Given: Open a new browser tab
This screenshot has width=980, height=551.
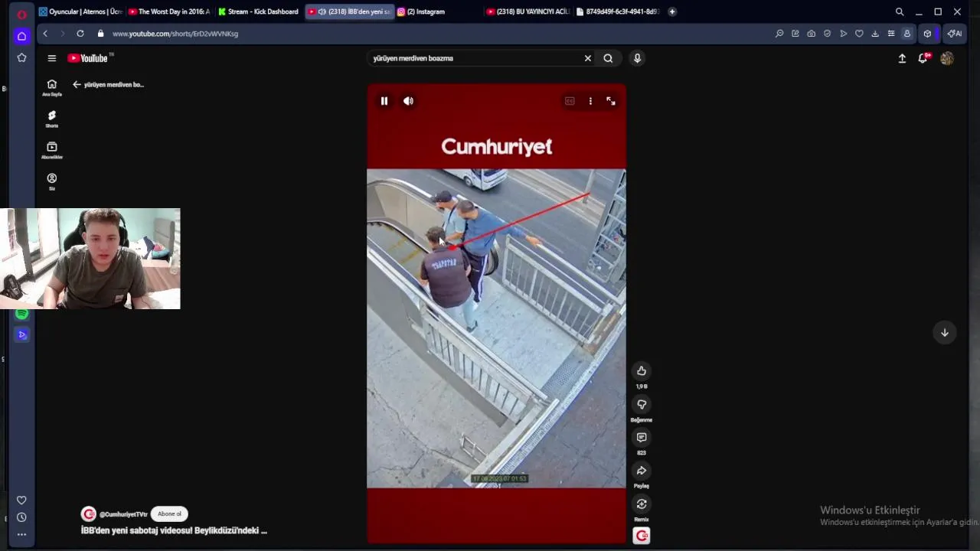Looking at the screenshot, I should (x=672, y=11).
